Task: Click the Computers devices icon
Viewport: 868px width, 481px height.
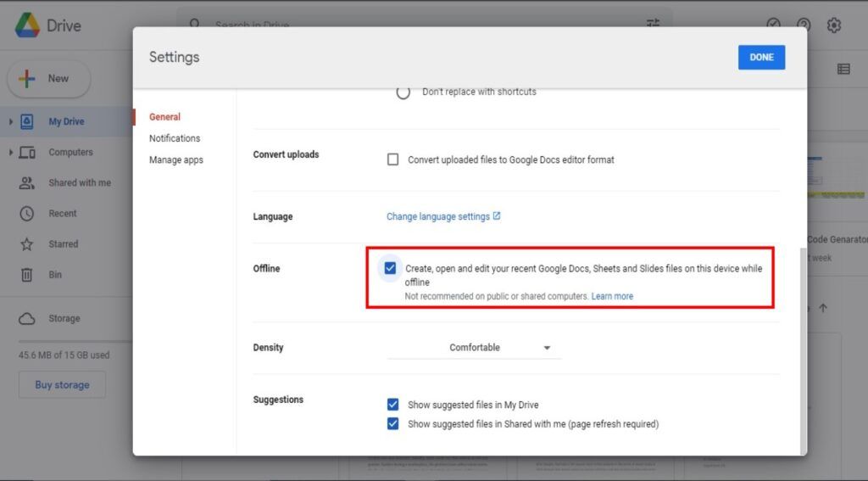Action: pos(26,152)
